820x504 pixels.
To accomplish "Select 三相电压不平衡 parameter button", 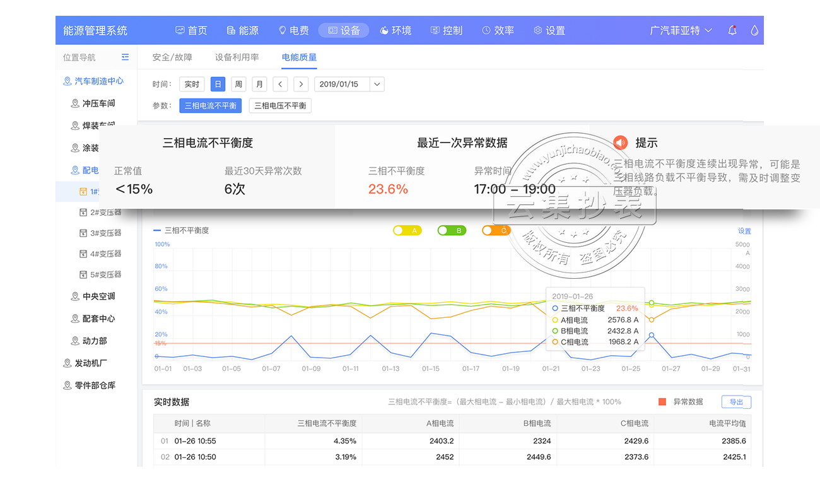I will click(x=280, y=105).
